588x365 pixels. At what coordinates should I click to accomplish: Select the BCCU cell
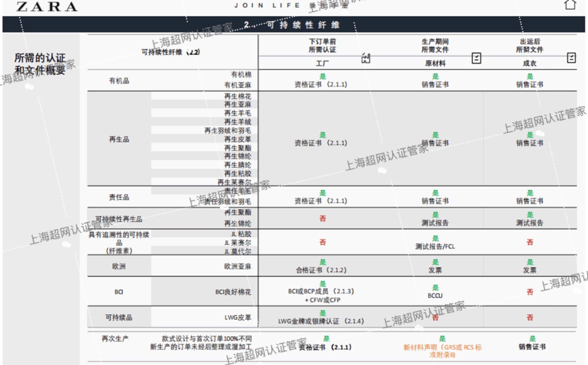tap(435, 296)
